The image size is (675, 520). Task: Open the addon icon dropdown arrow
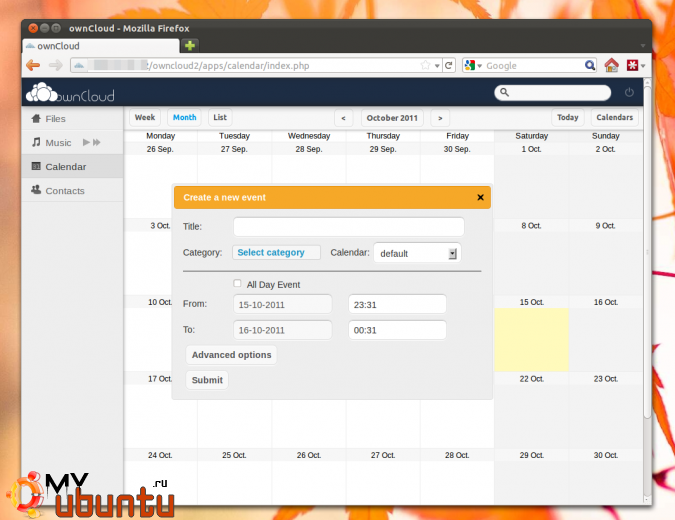pyautogui.click(x=643, y=66)
